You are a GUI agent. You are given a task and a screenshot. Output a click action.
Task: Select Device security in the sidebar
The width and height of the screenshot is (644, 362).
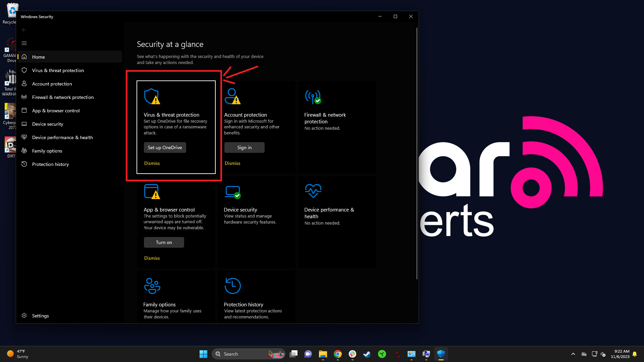(x=70, y=124)
